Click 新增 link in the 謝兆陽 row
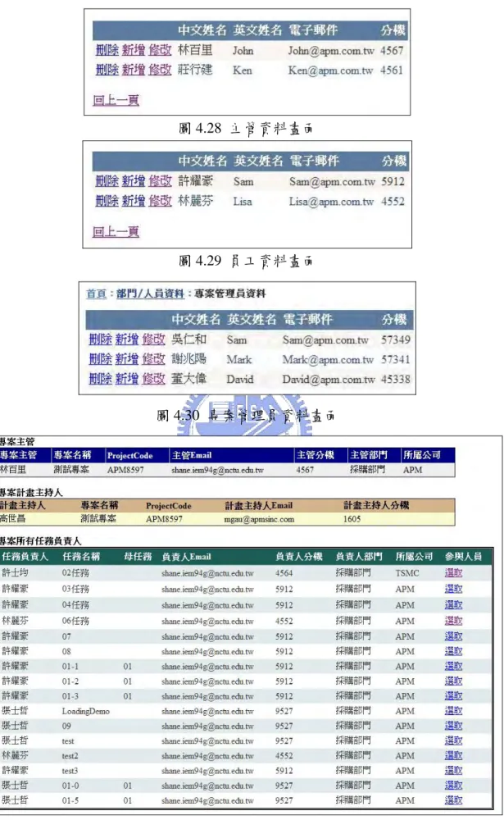This screenshot has height=820, width=504. point(127,359)
